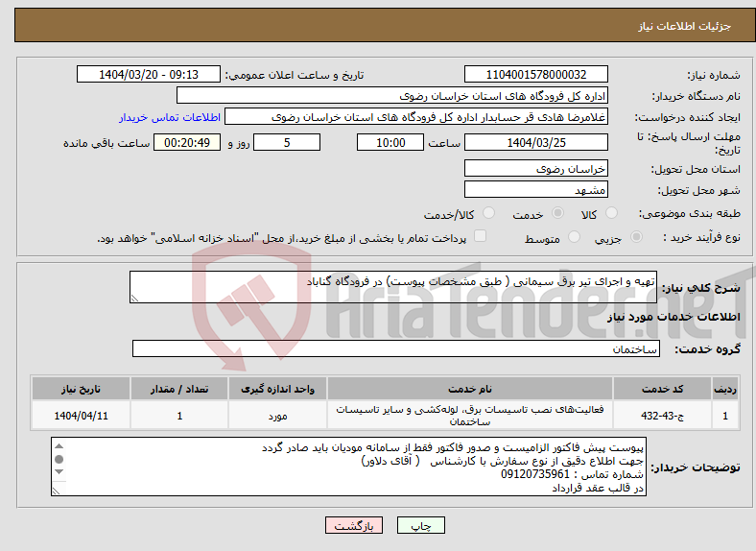The height and width of the screenshot is (551, 756).
Task: Select the جزیی purchase type radio
Action: [x=636, y=236]
